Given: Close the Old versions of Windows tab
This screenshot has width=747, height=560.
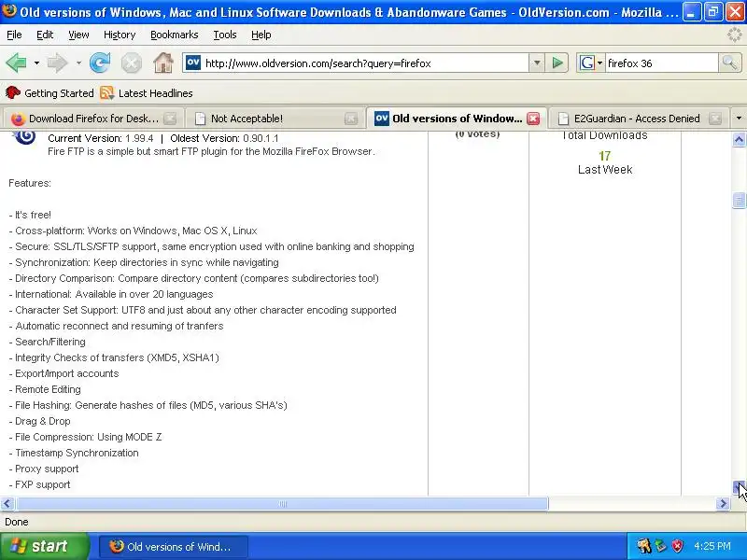Looking at the screenshot, I should click(x=533, y=119).
